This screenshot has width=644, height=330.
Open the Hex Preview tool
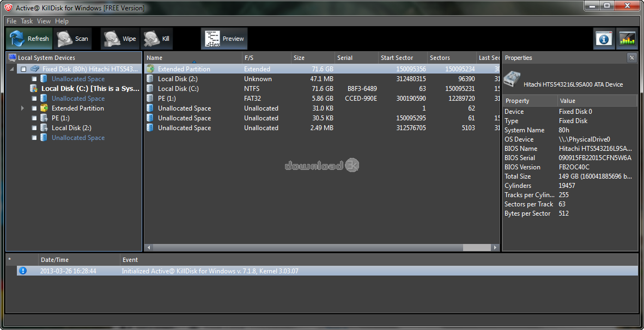pos(213,39)
